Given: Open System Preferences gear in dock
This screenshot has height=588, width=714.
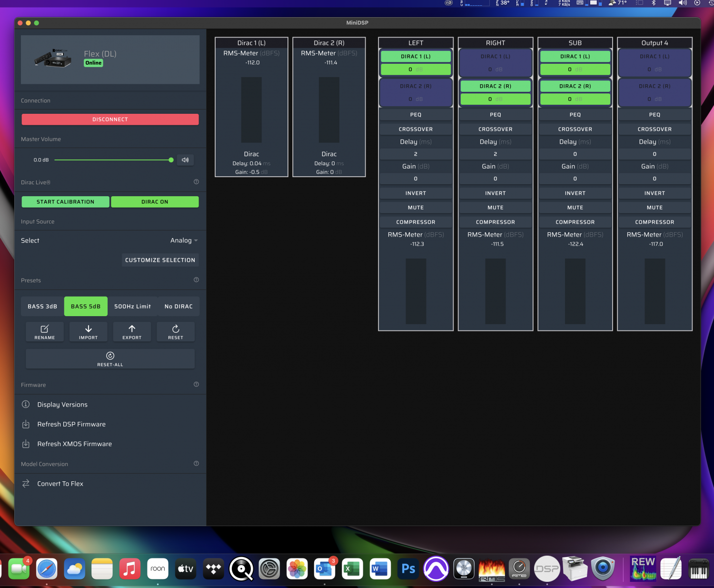Looking at the screenshot, I should tap(269, 568).
